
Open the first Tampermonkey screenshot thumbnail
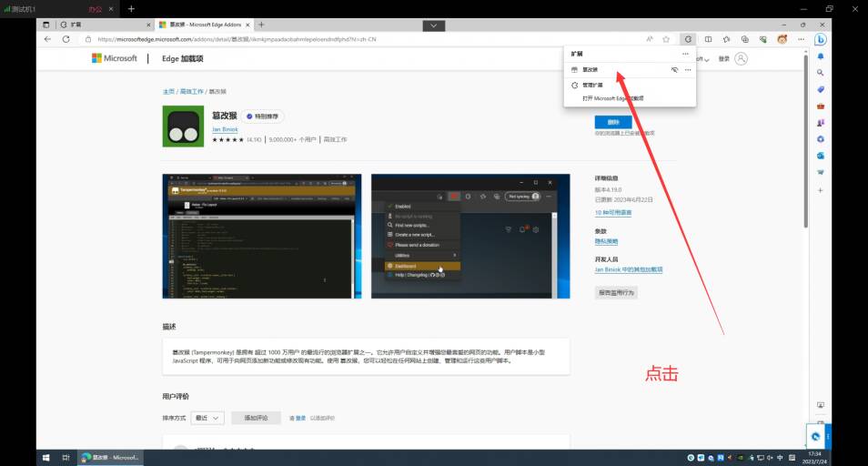tap(262, 237)
